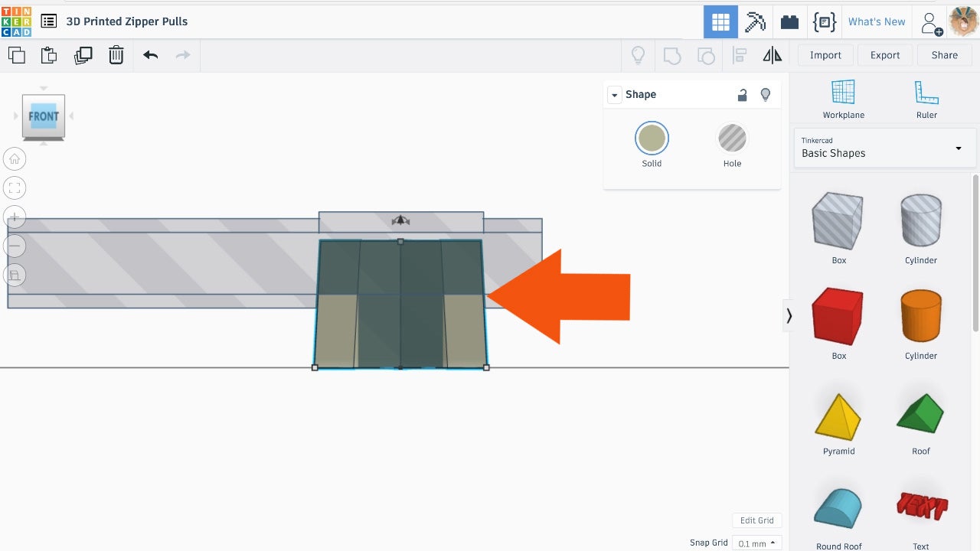Click the bottom-left corner handle of selected shape
The image size is (980, 551).
[315, 367]
